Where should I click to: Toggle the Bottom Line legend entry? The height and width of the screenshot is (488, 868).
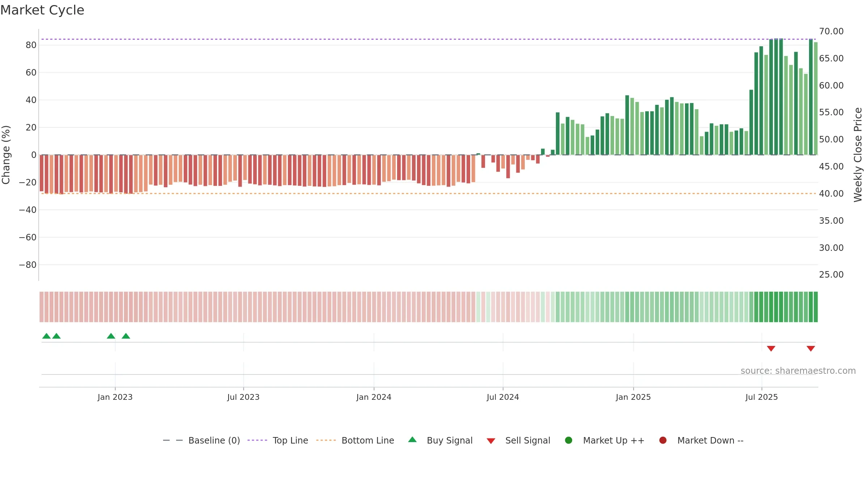[x=355, y=440]
